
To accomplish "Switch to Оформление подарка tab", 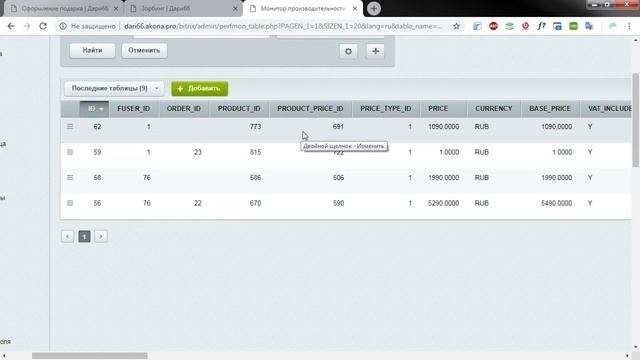I will point(64,8).
